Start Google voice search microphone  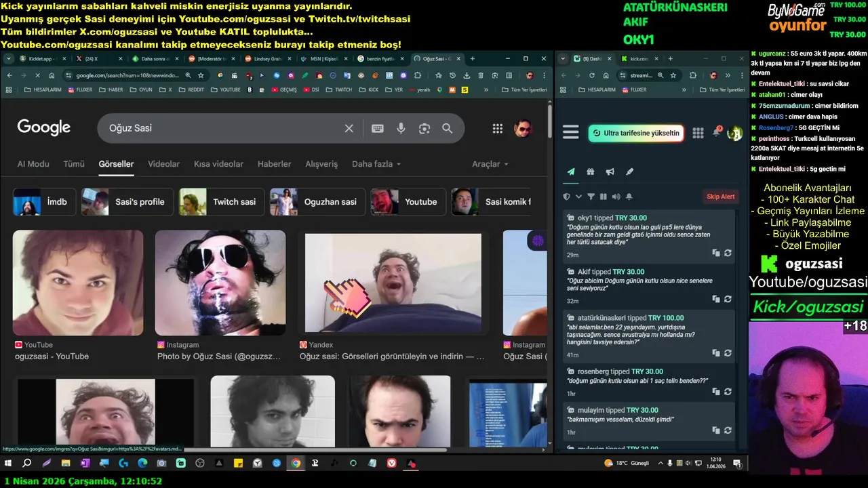pos(401,128)
